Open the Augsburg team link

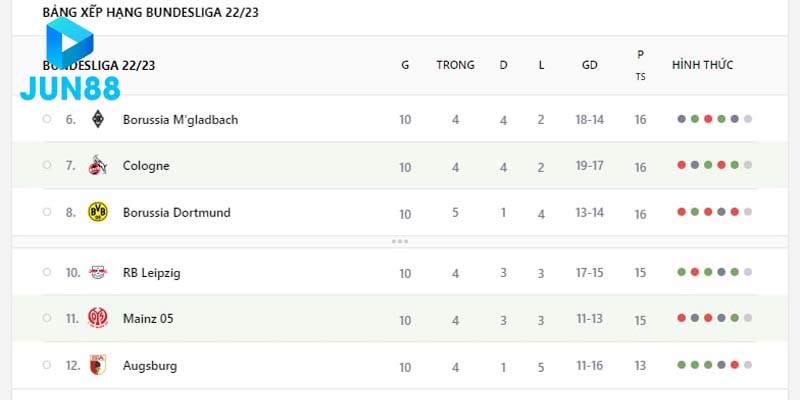[x=150, y=366]
